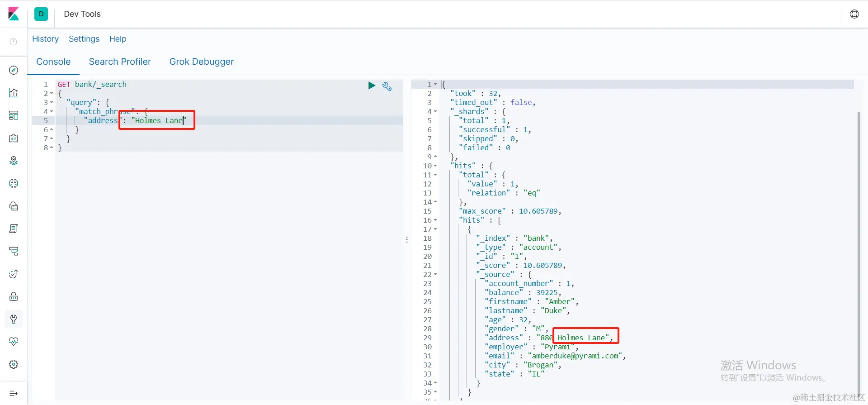Click the "city" : "Brogan" line
Viewport: 868px width, 405px height.
pos(523,365)
